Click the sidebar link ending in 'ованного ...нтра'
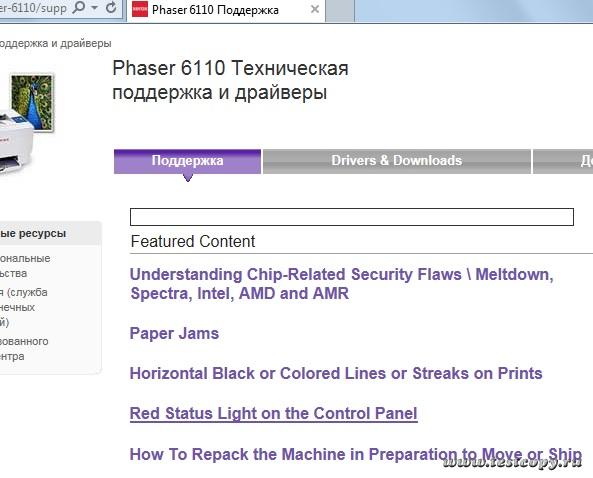 tap(24, 349)
